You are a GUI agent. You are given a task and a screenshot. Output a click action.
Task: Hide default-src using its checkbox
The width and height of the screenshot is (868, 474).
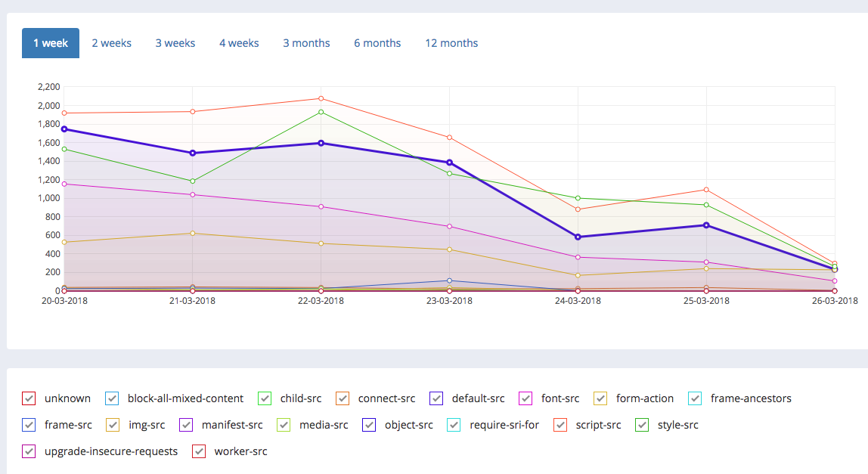(x=436, y=398)
